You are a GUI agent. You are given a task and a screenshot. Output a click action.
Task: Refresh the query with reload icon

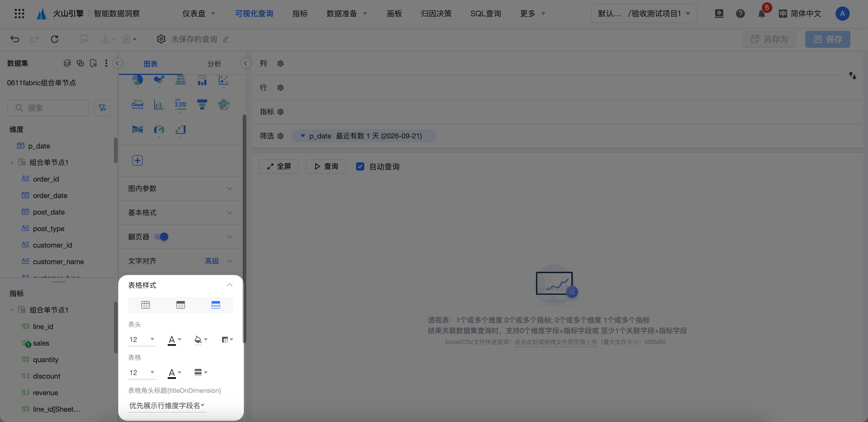(x=55, y=39)
